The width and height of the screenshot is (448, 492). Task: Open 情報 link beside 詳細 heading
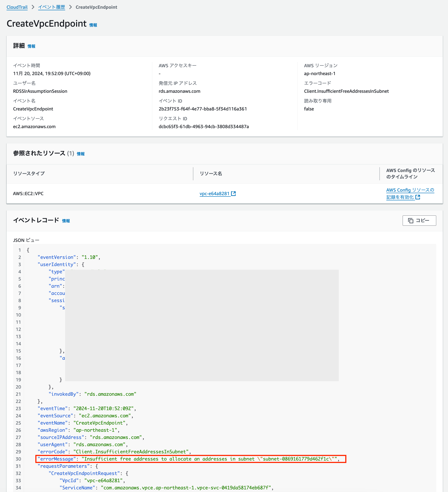click(x=31, y=46)
